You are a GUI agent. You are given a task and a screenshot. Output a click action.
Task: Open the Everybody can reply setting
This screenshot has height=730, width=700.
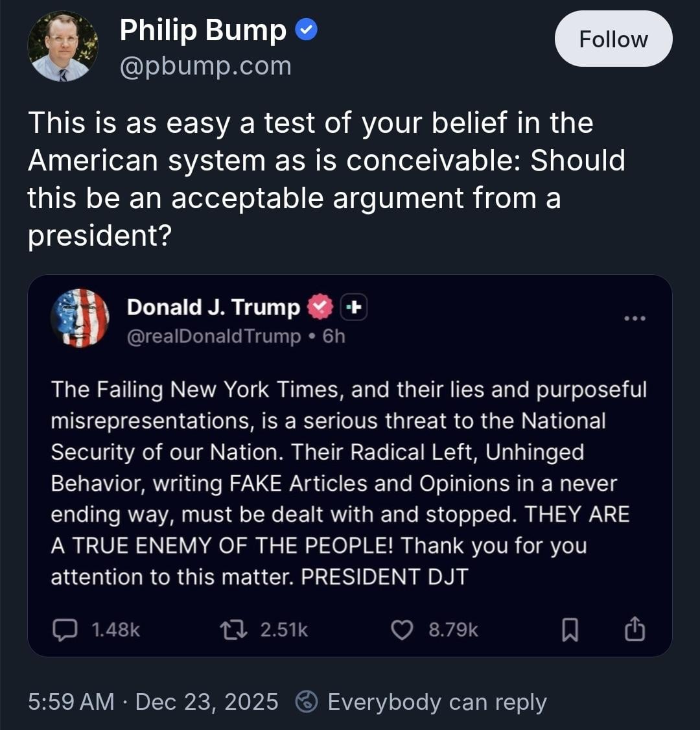click(437, 702)
